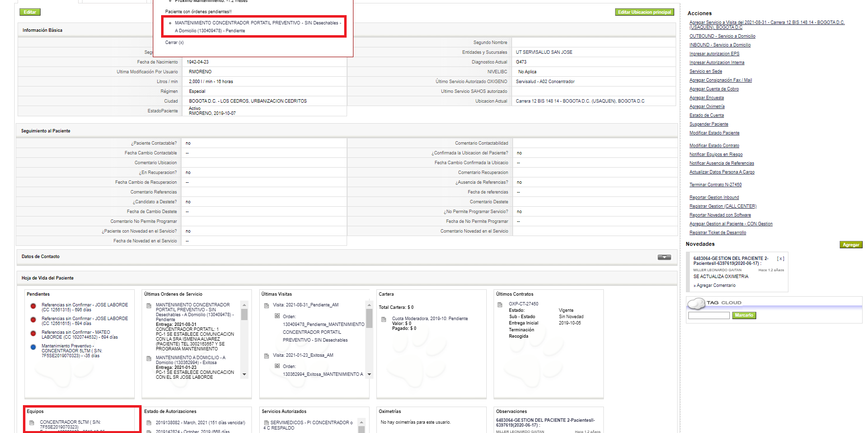The image size is (868, 433).
Task: Open Notificar Ausencia de Referencias link
Action: pyautogui.click(x=722, y=163)
